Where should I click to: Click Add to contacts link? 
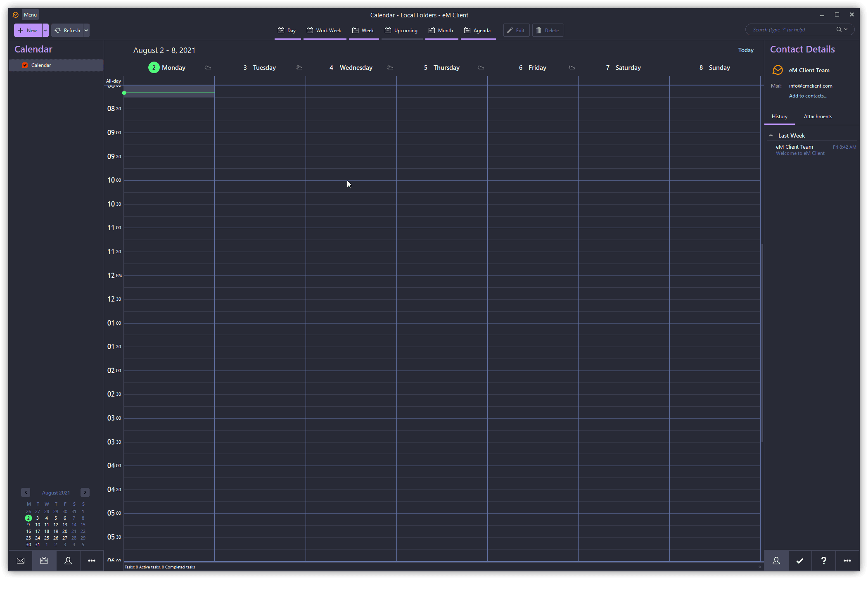tap(808, 96)
